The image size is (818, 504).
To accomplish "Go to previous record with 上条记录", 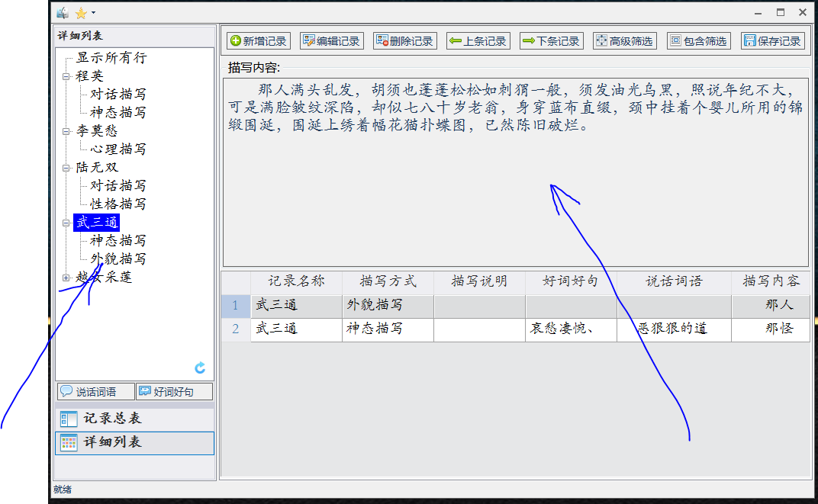I will coord(478,40).
